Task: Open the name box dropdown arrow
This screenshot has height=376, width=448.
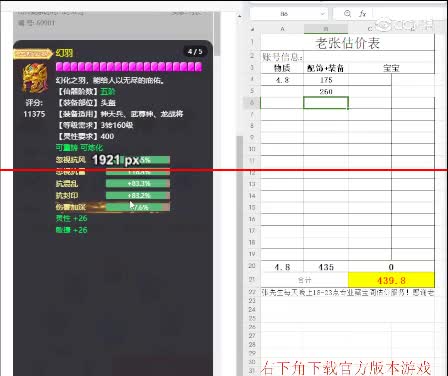Action: 322,14
